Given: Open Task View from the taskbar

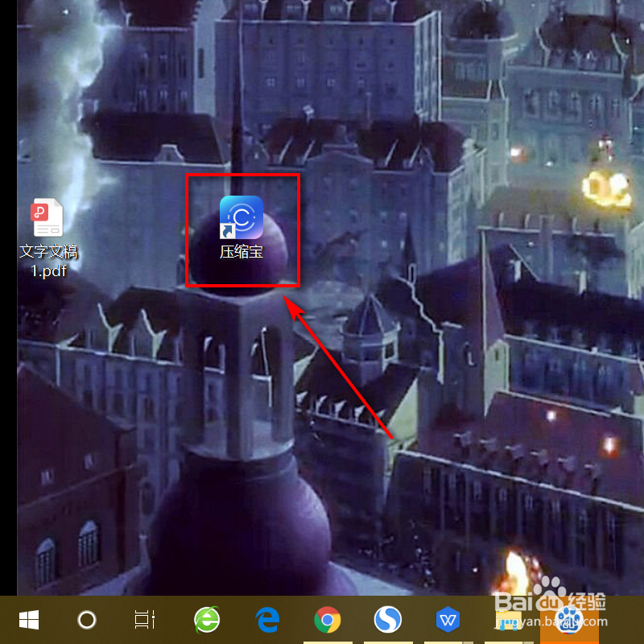Looking at the screenshot, I should tap(145, 620).
